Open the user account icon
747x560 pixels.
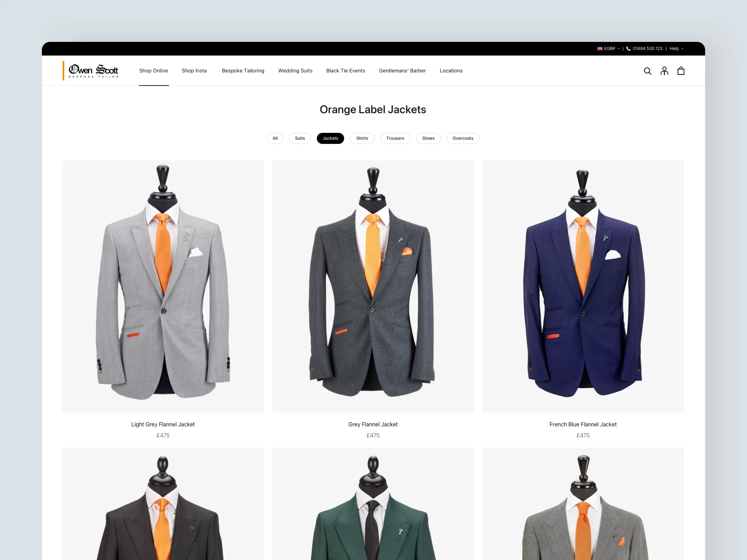pos(664,71)
